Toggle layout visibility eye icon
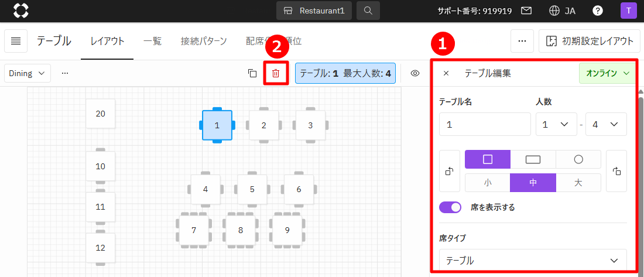Image resolution: width=644 pixels, height=277 pixels. [x=416, y=73]
